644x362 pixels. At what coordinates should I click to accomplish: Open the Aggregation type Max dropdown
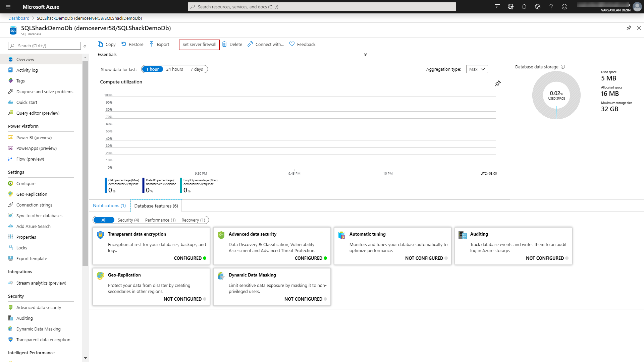477,69
